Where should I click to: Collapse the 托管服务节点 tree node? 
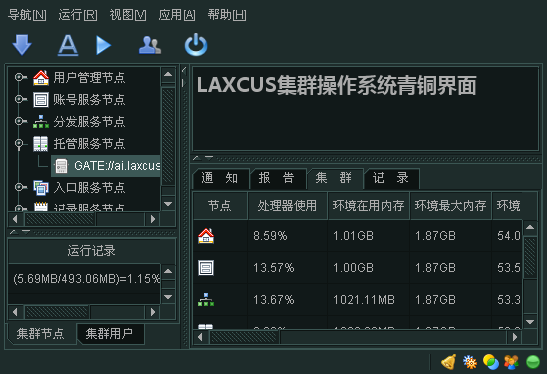pyautogui.click(x=20, y=143)
